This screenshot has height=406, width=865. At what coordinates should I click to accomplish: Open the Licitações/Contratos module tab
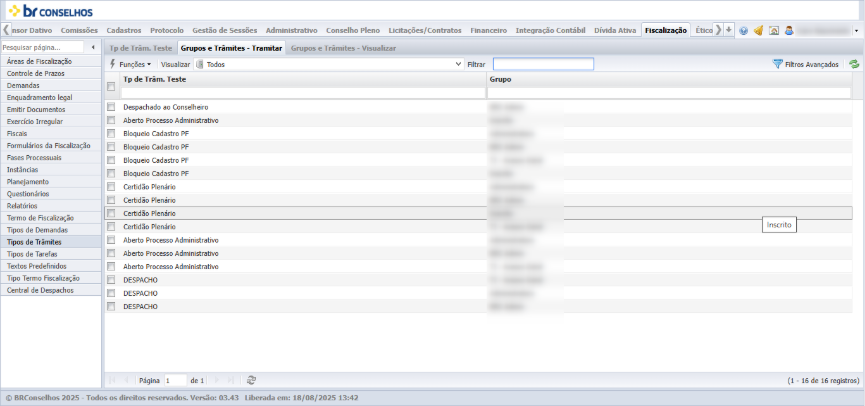pyautogui.click(x=425, y=30)
